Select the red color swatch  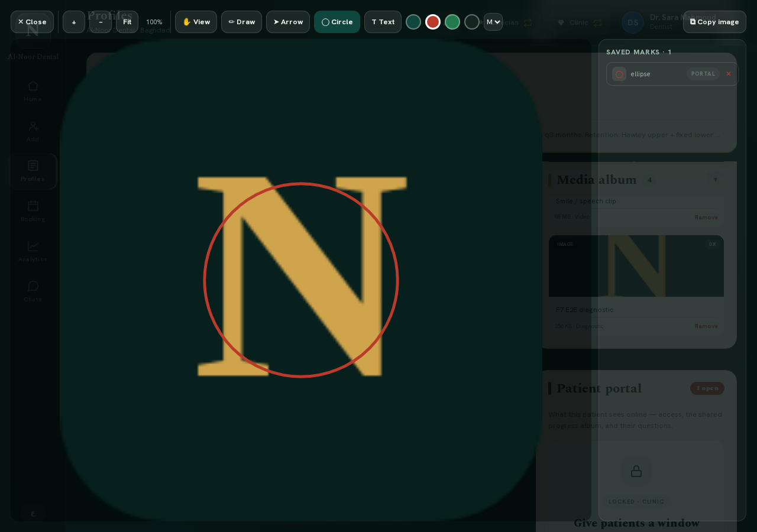coord(433,22)
